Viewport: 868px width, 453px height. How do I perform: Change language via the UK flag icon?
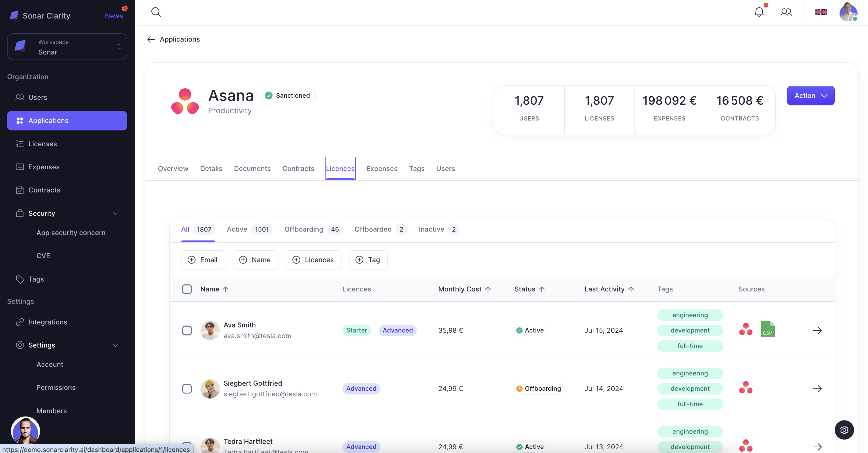coord(821,12)
